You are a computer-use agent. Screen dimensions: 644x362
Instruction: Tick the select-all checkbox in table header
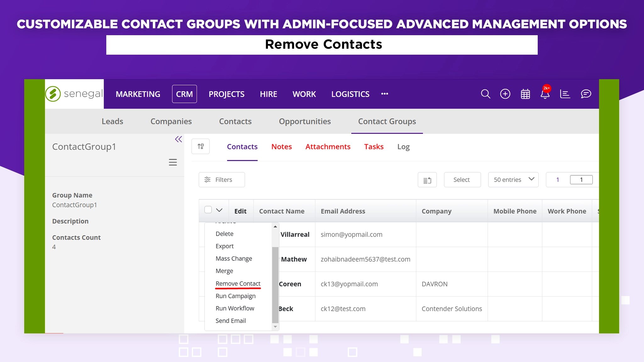[208, 210]
